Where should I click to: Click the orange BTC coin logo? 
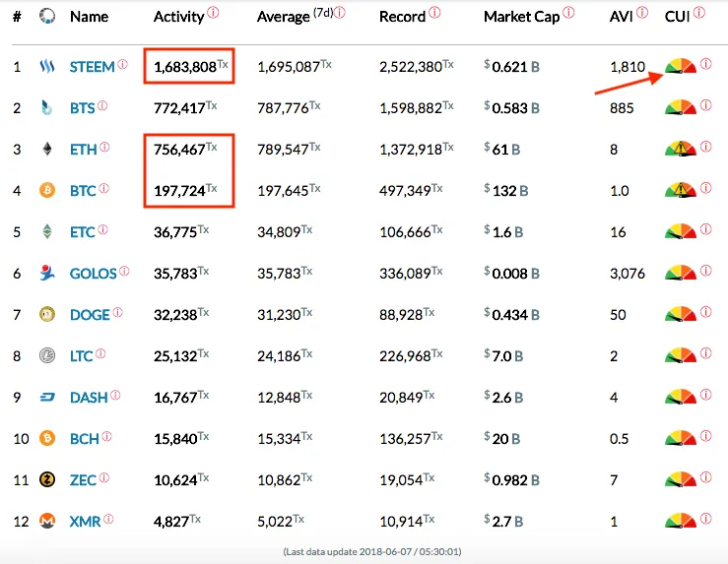47,190
